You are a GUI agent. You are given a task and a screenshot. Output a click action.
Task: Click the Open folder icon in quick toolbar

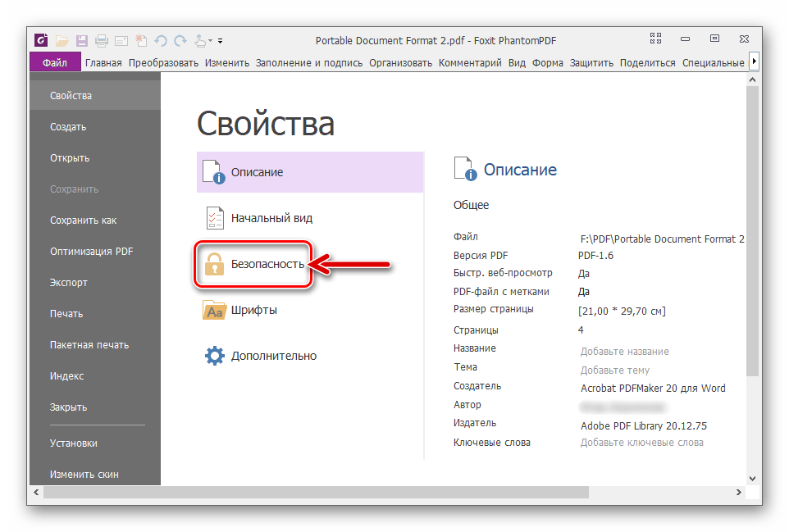tap(62, 40)
